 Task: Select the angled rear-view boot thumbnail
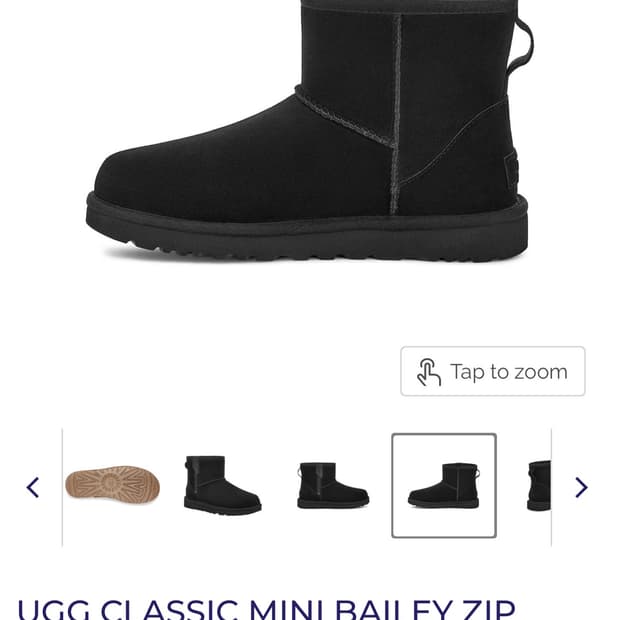(222, 485)
